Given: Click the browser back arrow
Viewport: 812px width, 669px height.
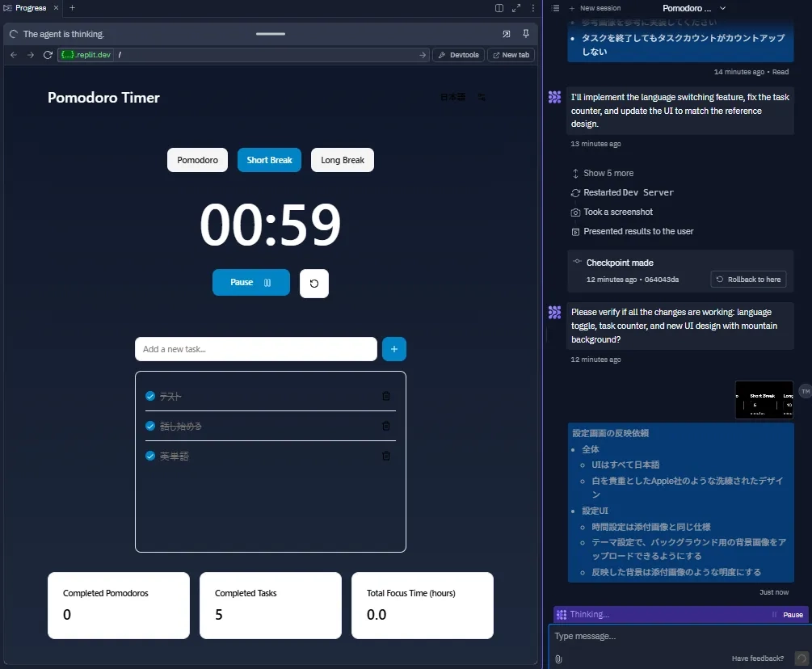Looking at the screenshot, I should tap(14, 55).
